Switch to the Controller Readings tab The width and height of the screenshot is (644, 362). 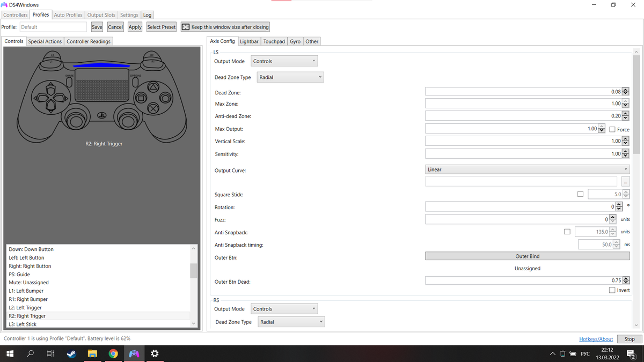89,41
